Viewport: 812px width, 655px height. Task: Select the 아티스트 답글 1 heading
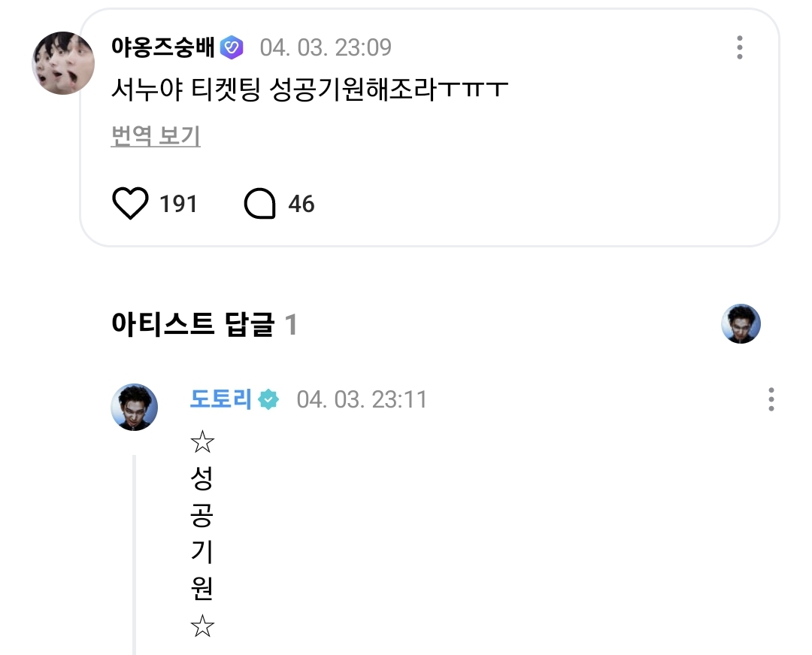pyautogui.click(x=204, y=325)
